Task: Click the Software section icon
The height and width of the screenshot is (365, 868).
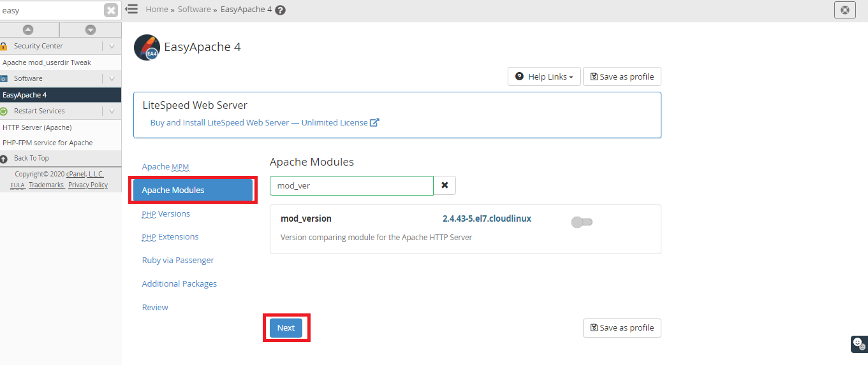Action: (x=3, y=78)
